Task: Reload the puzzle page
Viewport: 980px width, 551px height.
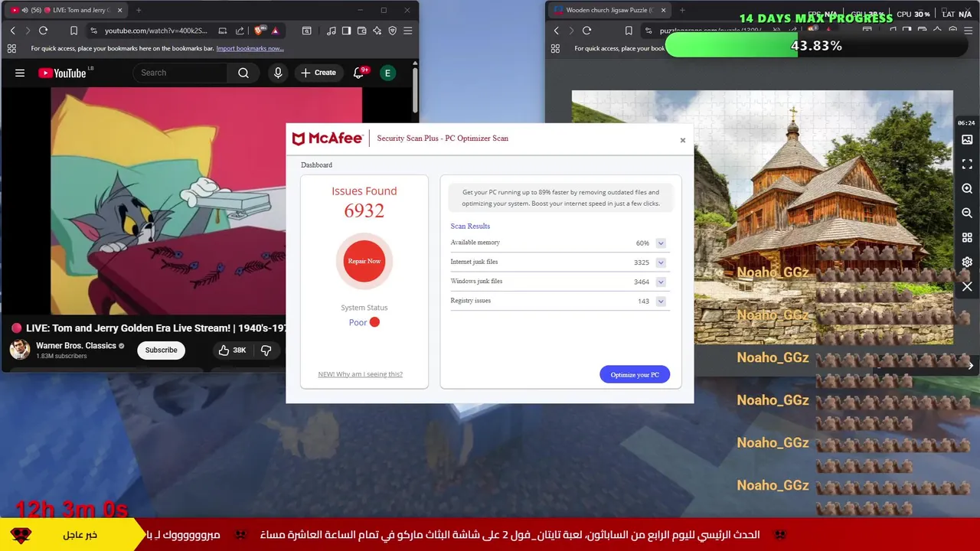Action: click(x=587, y=31)
